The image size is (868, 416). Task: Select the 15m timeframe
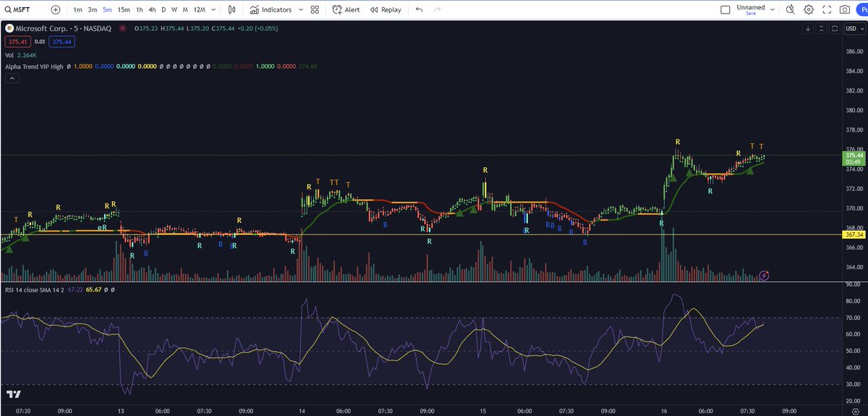[x=124, y=10]
